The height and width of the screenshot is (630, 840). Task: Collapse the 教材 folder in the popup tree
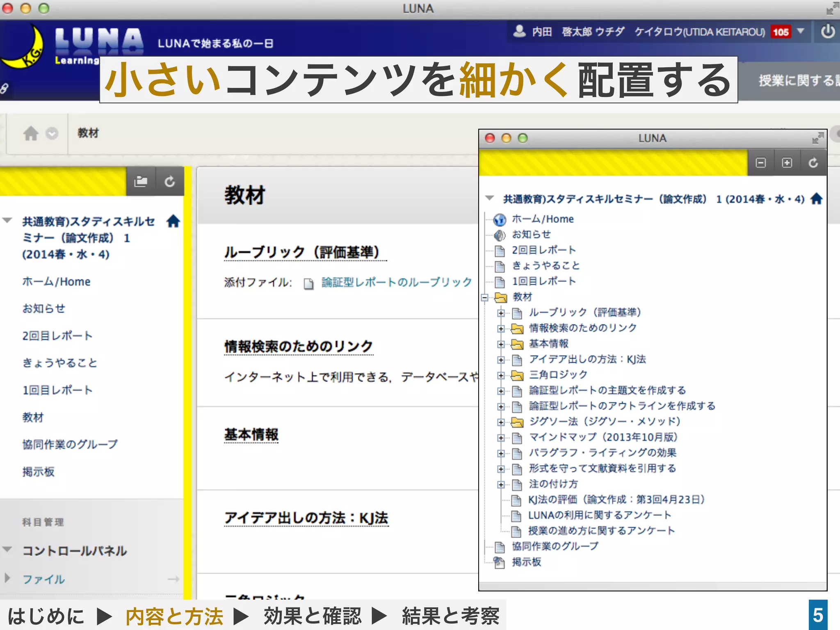pyautogui.click(x=485, y=297)
